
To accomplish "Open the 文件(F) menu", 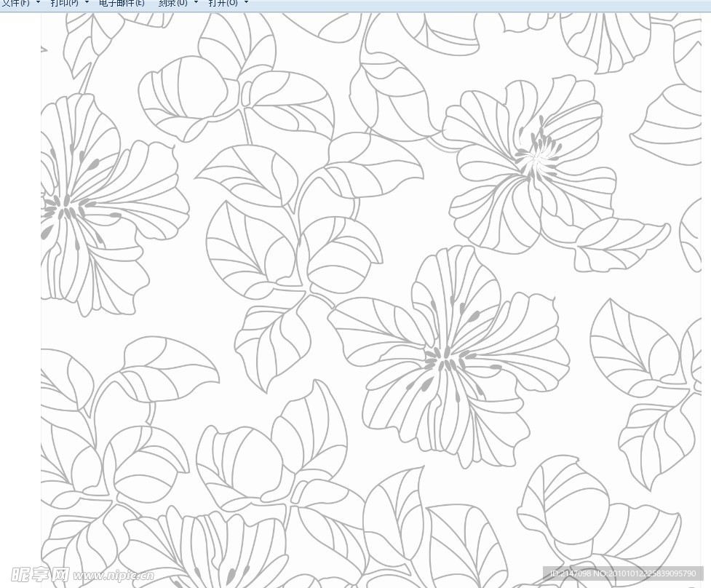I will pyautogui.click(x=15, y=3).
